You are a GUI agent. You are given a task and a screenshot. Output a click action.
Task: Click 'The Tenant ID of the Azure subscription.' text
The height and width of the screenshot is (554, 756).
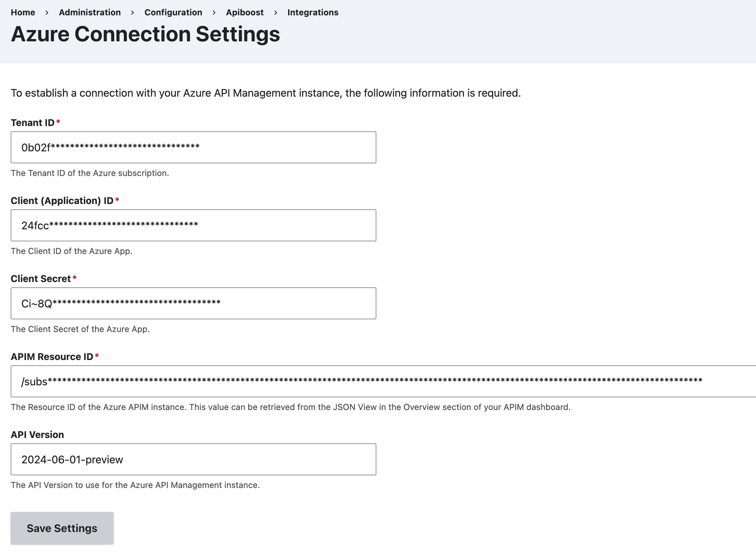(x=90, y=173)
